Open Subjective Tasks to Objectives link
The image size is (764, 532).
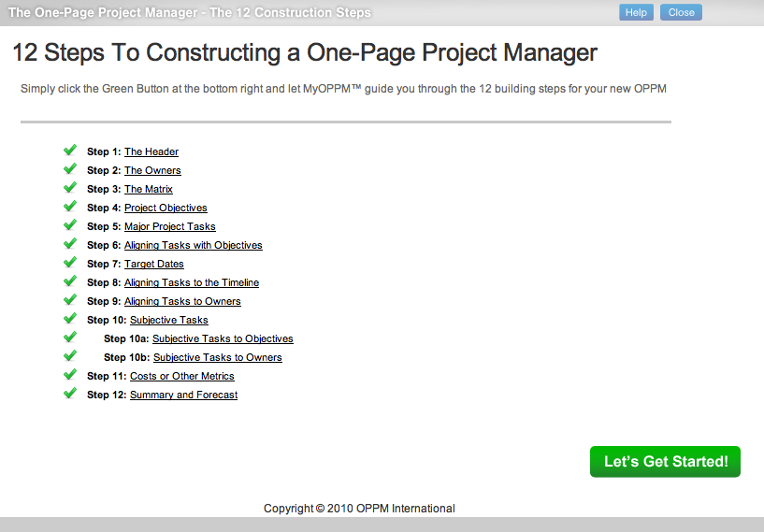pos(223,338)
